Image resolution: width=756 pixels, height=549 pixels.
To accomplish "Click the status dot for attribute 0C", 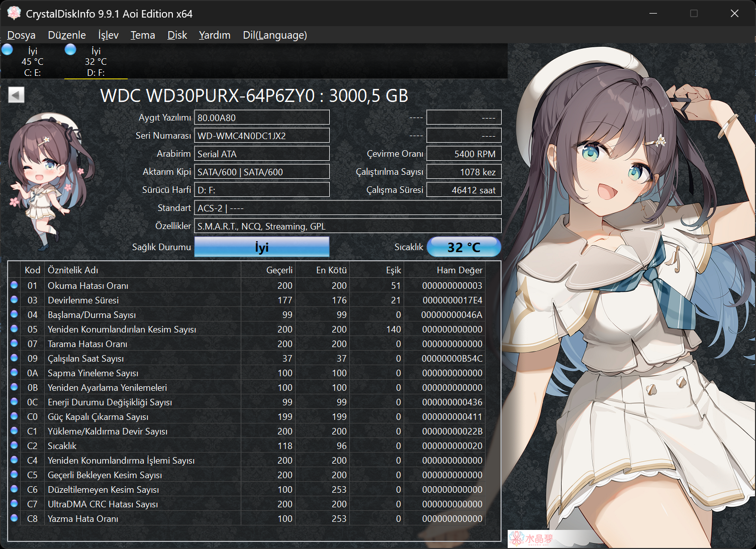I will pyautogui.click(x=14, y=401).
